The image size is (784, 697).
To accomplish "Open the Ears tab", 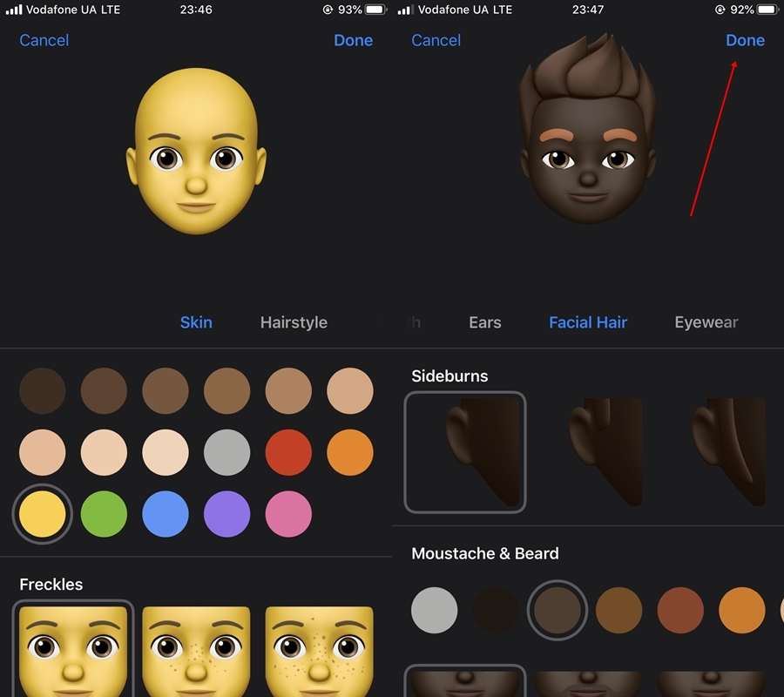I will pos(484,322).
